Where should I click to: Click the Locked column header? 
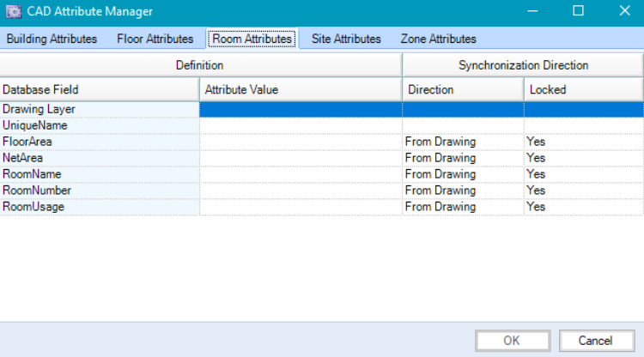coord(584,89)
